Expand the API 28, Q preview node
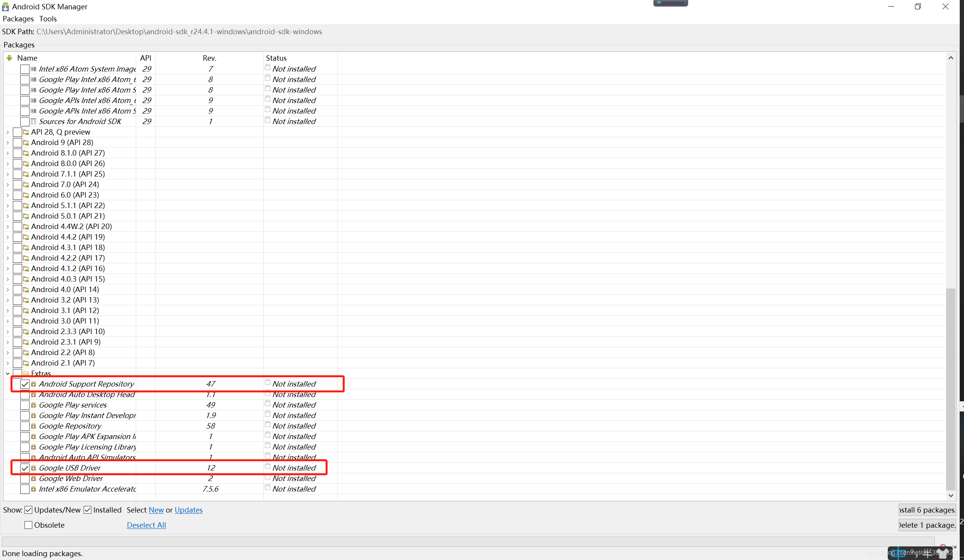The width and height of the screenshot is (964, 560). [x=7, y=132]
